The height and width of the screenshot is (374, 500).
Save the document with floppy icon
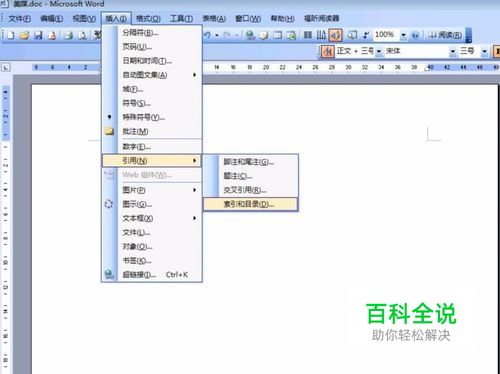pos(39,35)
